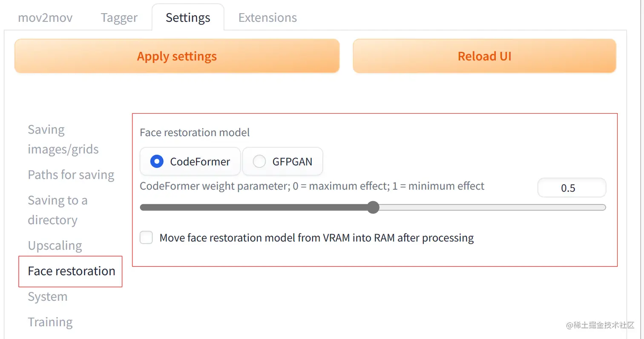Open the System settings section
The image size is (644, 339).
[48, 296]
